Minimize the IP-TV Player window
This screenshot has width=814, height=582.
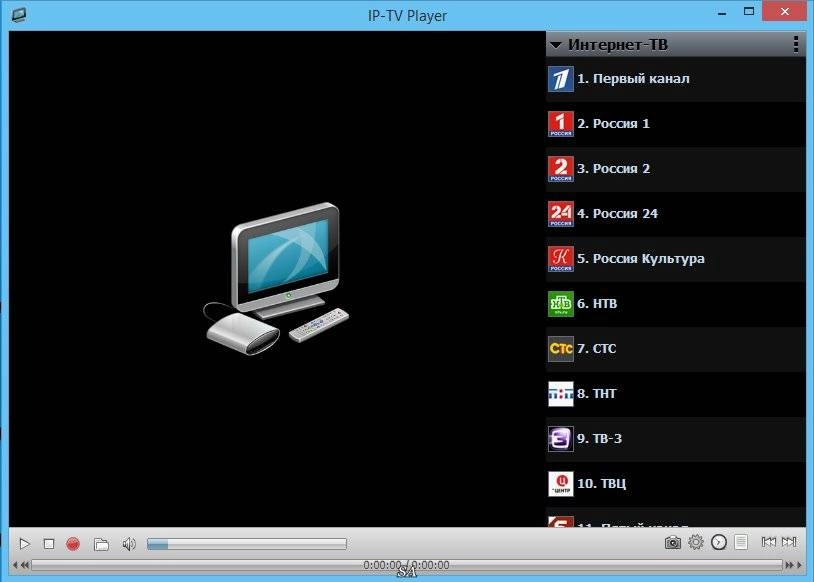(722, 13)
